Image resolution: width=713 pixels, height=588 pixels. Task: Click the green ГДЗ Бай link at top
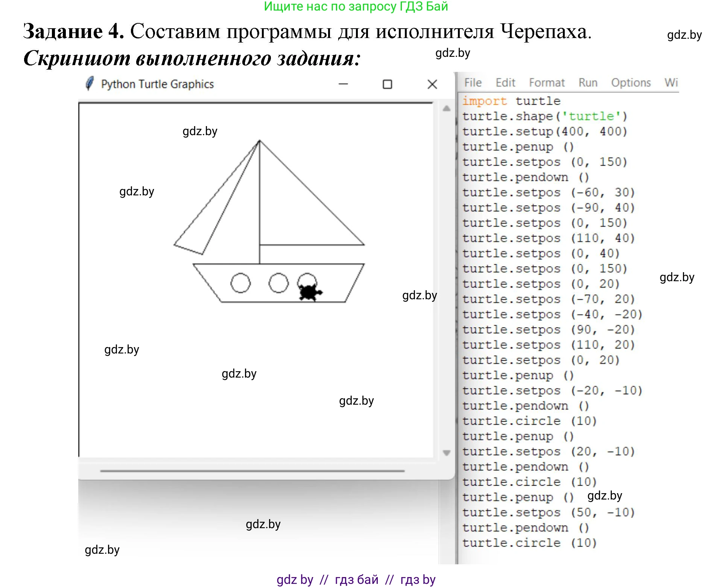(x=356, y=7)
